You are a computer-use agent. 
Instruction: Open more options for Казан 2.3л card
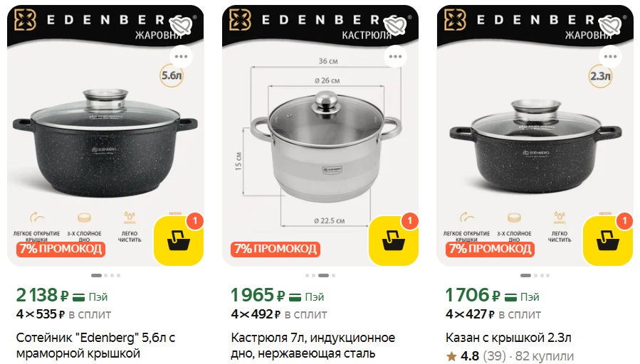610,57
